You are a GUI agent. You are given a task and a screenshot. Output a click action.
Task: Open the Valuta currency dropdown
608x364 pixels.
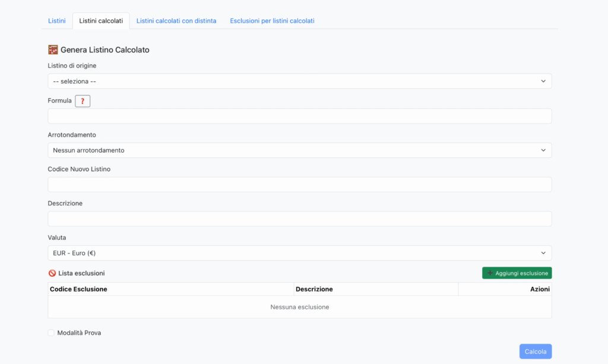(299, 253)
